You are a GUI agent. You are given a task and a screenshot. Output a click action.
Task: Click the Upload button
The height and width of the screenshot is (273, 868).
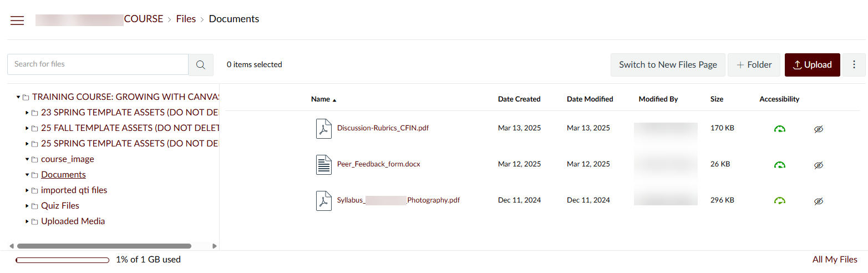812,65
